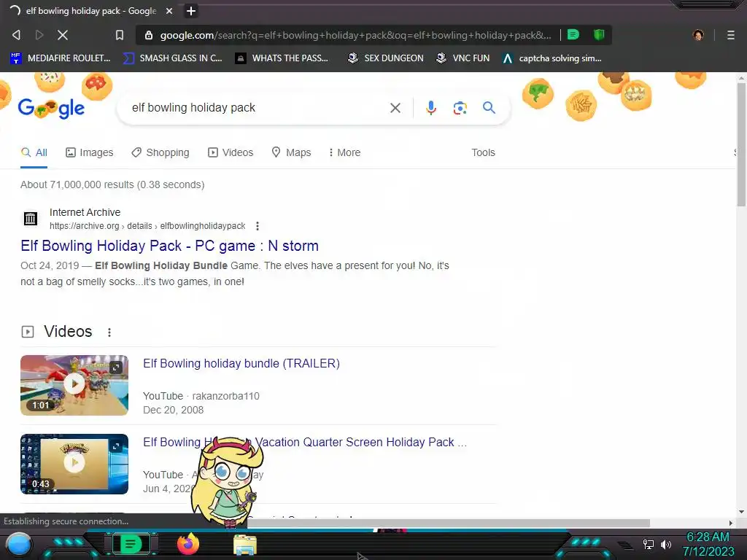Clear the search box with the X
The height and width of the screenshot is (560, 747).
coord(395,108)
